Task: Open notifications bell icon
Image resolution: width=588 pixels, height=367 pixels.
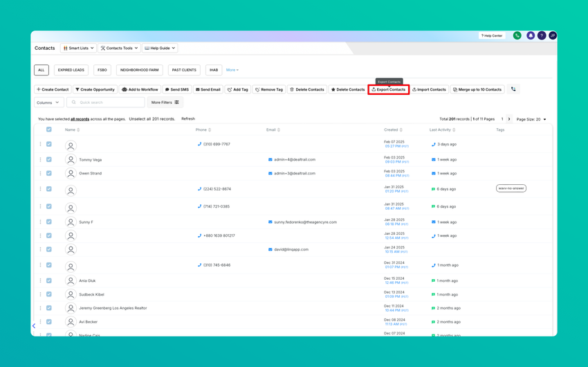Action: coord(531,35)
